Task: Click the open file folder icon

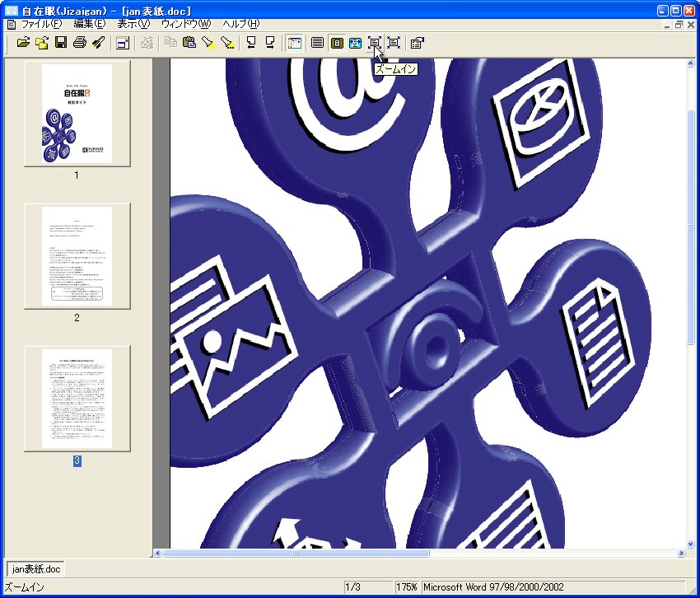Action: click(23, 43)
